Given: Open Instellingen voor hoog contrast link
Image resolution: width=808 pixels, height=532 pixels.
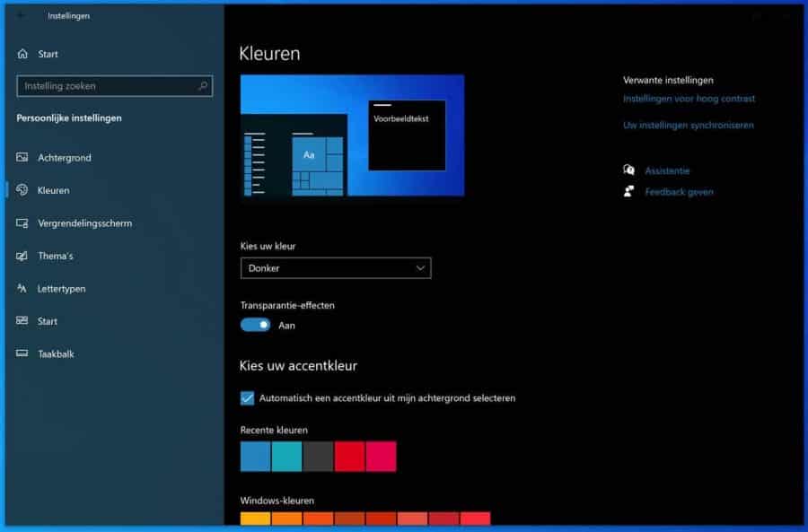Looking at the screenshot, I should pos(689,99).
